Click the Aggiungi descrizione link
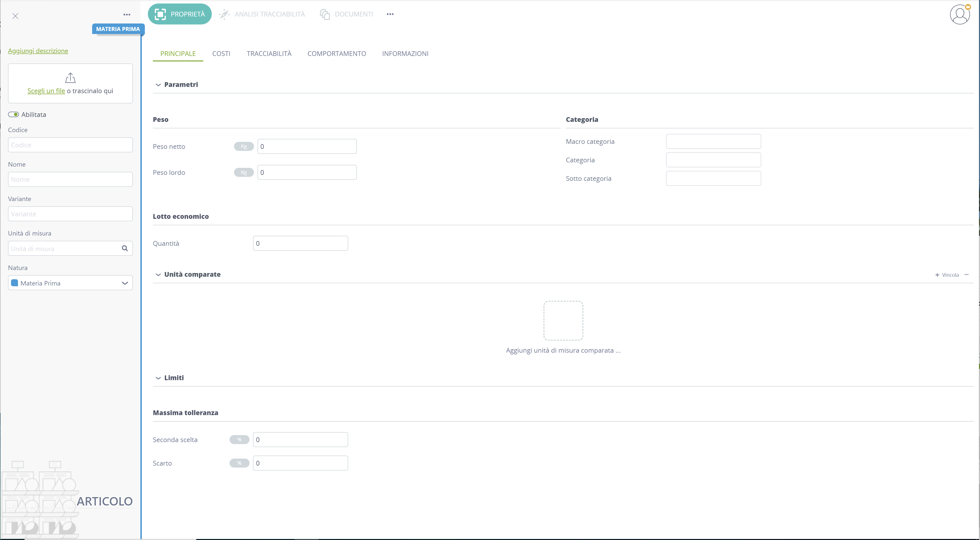The width and height of the screenshot is (980, 540). click(38, 51)
